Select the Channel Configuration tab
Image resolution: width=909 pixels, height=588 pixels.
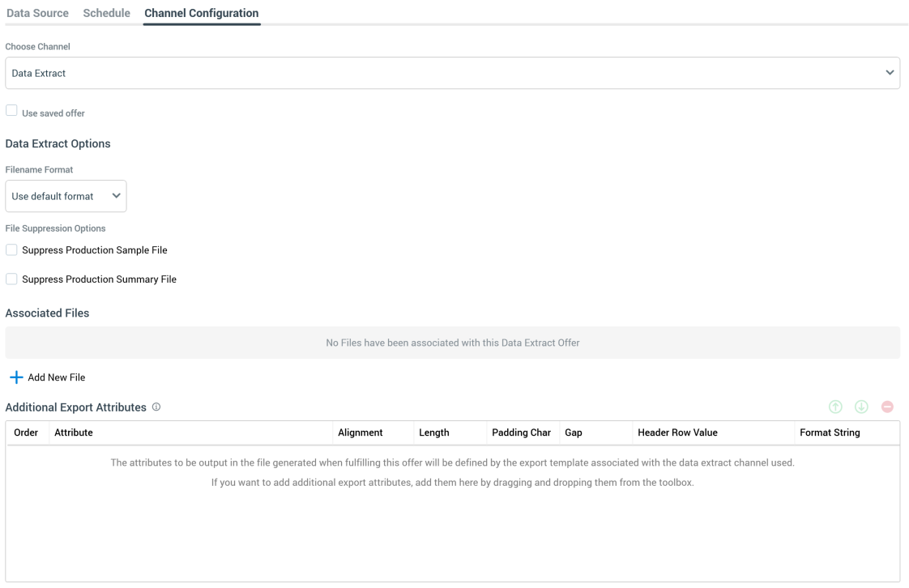(x=201, y=13)
